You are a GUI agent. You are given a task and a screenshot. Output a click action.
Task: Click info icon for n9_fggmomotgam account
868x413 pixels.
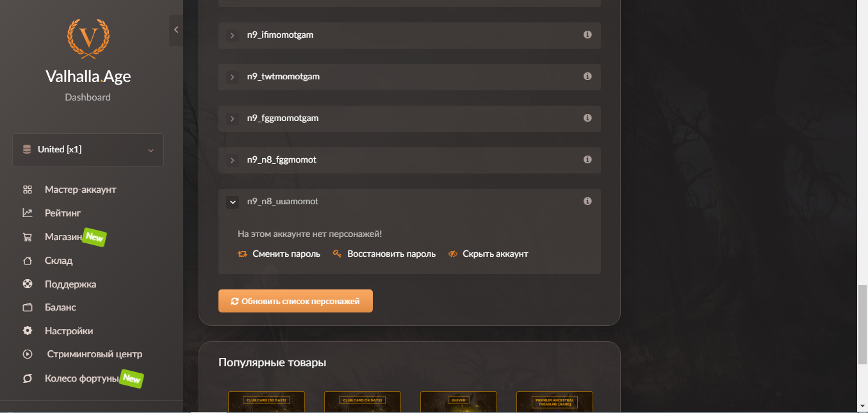587,118
